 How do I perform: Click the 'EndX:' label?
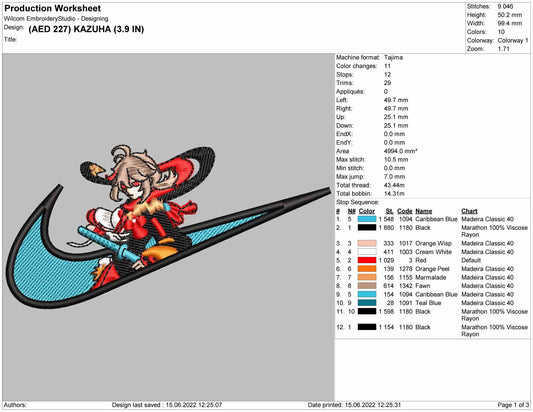point(344,134)
